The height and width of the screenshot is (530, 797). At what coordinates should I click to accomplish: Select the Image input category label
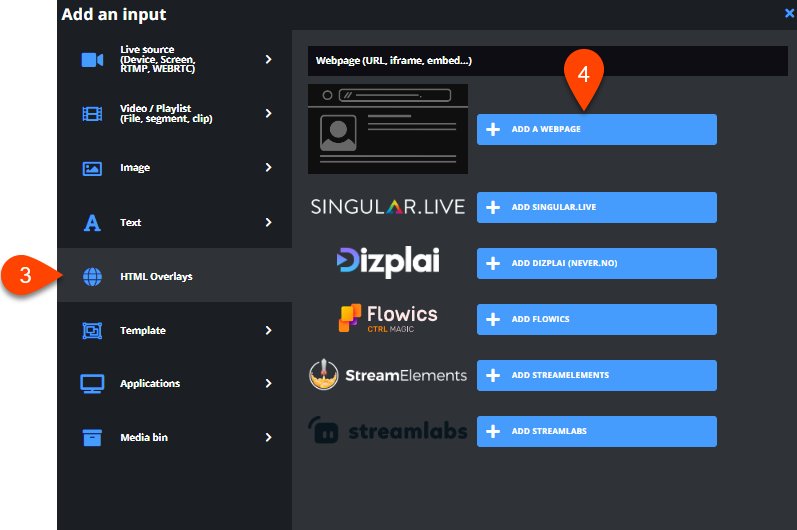point(135,168)
